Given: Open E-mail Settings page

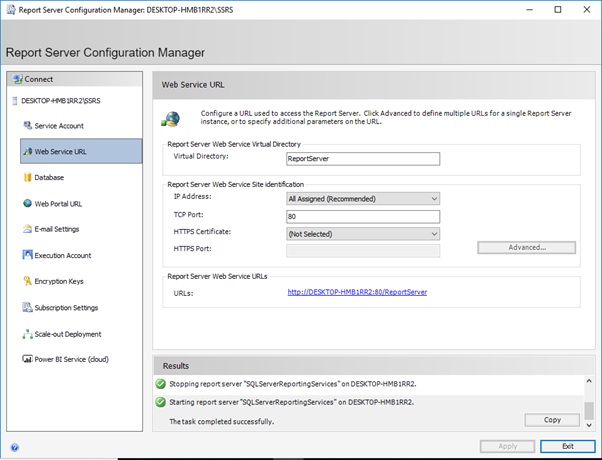Looking at the screenshot, I should tap(57, 229).
